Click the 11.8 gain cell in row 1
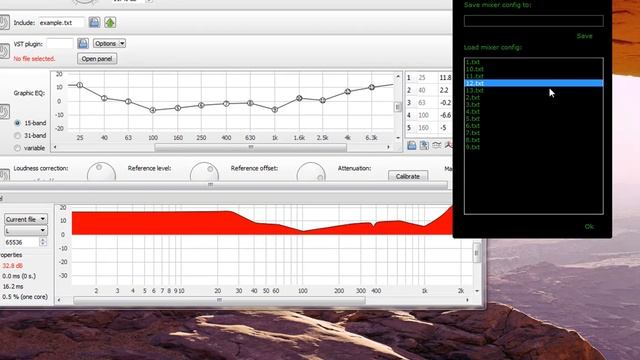 [445, 78]
